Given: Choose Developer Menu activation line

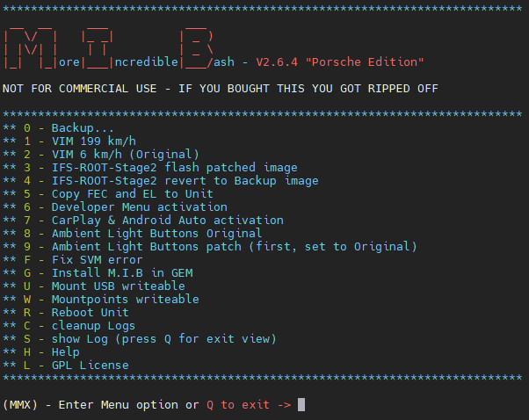Looking at the screenshot, I should (139, 207).
